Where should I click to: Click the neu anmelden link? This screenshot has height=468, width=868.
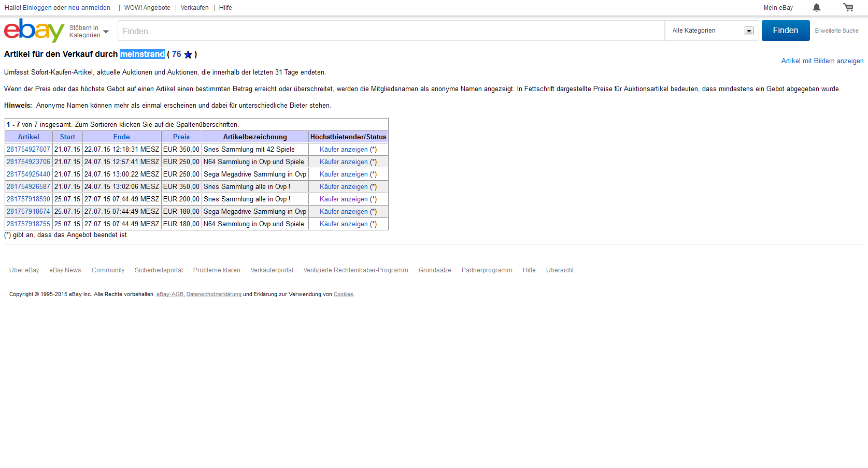coord(89,8)
